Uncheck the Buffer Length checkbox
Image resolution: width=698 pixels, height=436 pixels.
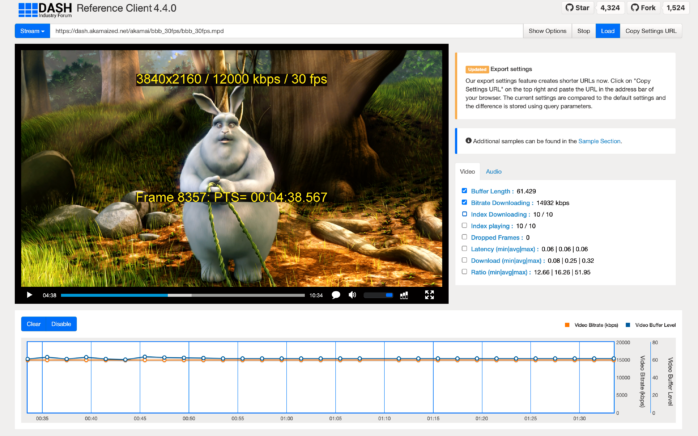coord(464,190)
